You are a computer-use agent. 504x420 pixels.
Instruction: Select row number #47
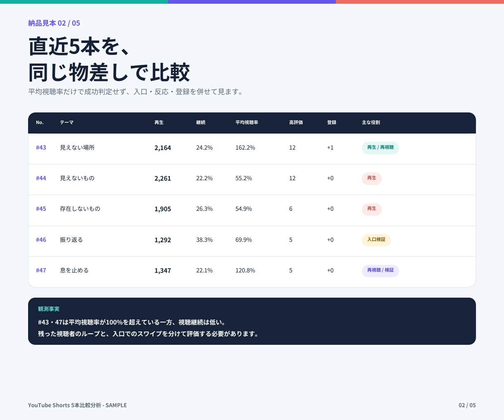[x=41, y=270]
